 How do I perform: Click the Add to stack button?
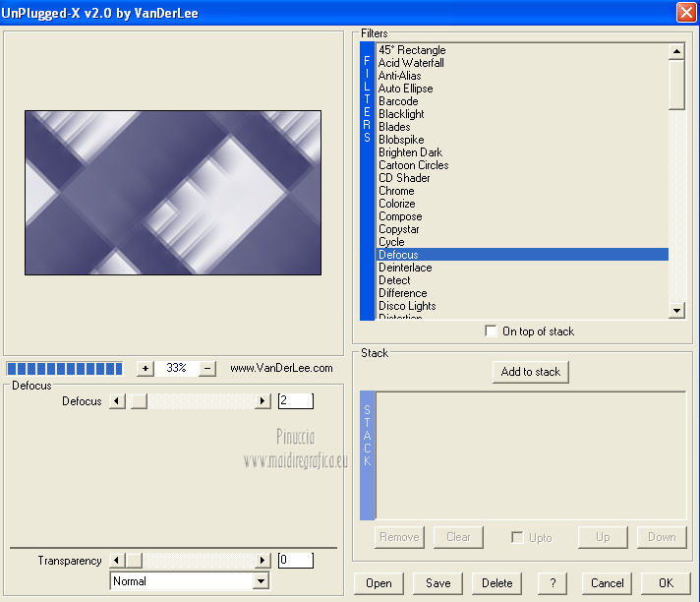(x=530, y=372)
